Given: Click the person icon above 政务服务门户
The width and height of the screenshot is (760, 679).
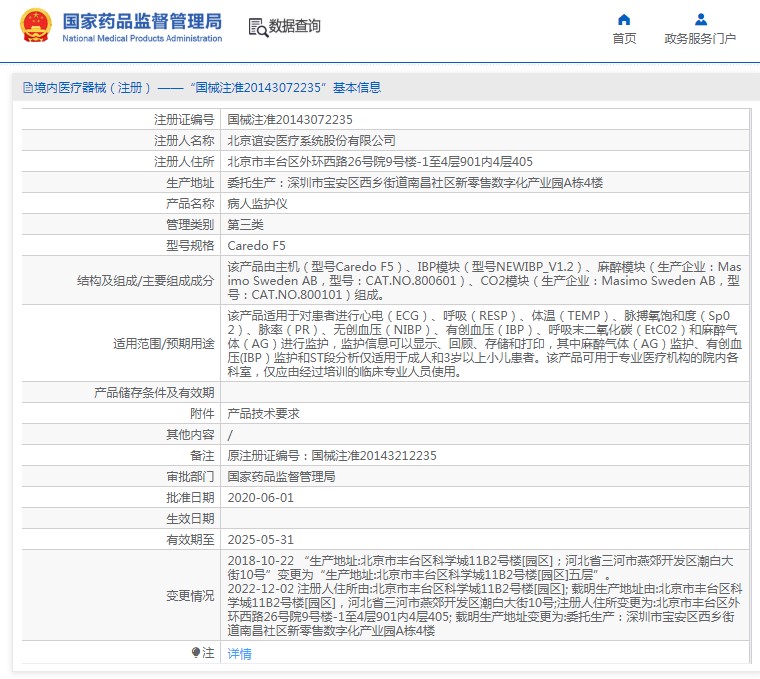Looking at the screenshot, I should [x=700, y=19].
